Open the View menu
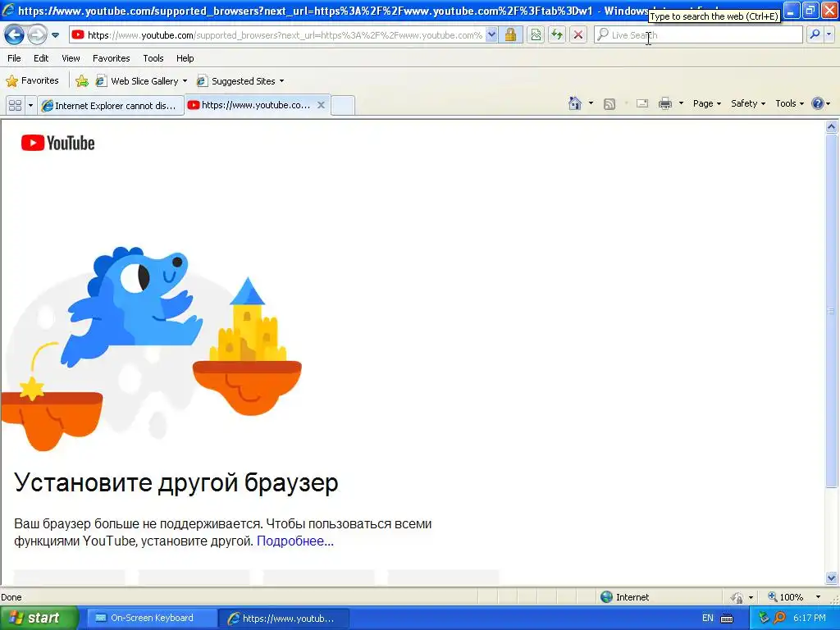Image resolution: width=840 pixels, height=630 pixels. click(x=71, y=58)
